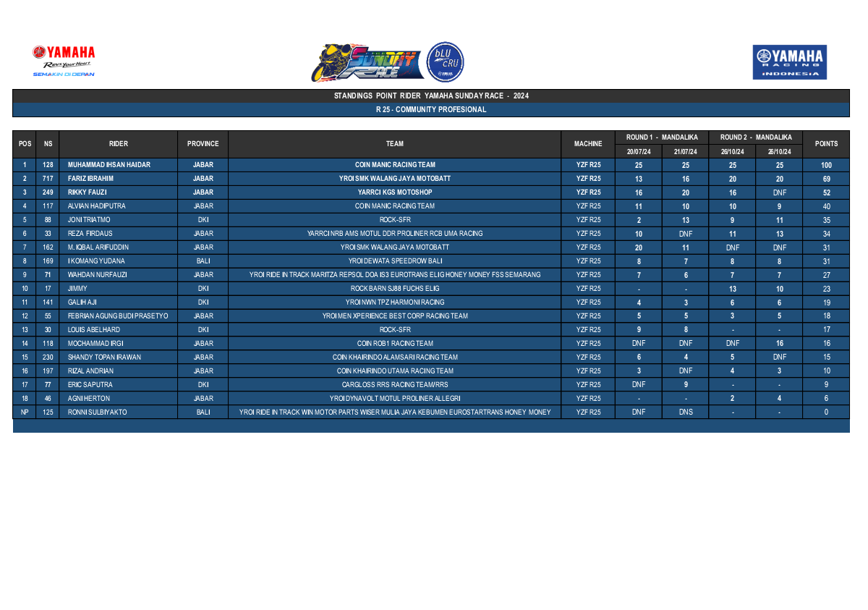Click the RIDER column header
The height and width of the screenshot is (610, 868).
pos(119,144)
